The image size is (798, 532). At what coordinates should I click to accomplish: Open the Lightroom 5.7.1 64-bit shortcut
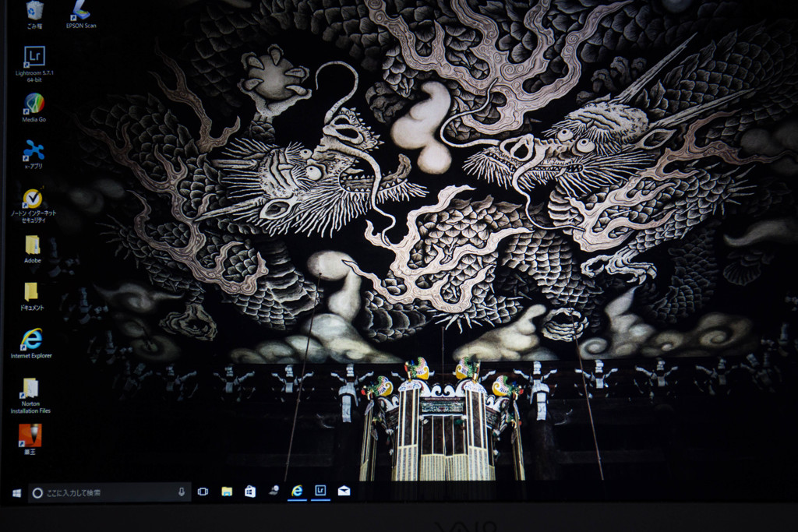click(34, 57)
